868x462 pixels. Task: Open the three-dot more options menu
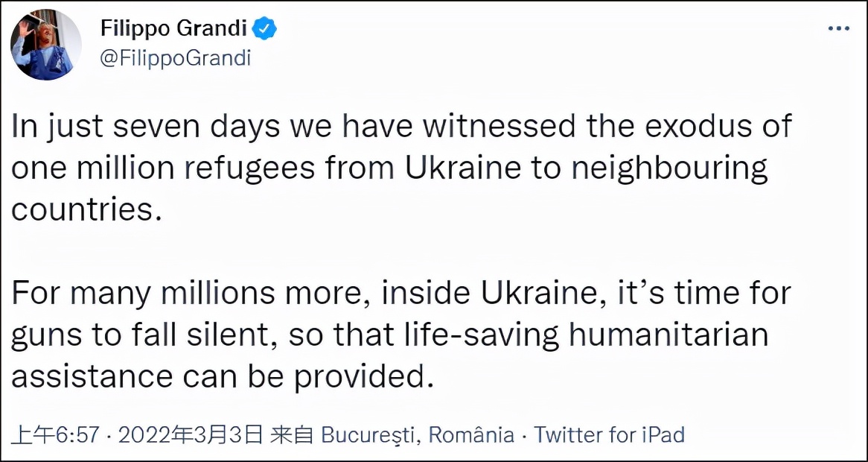point(839,28)
